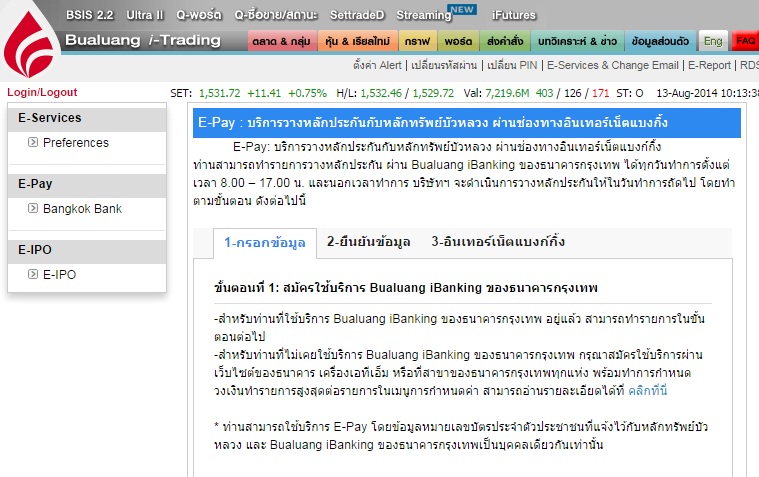Click low value 1,529.72
Image resolution: width=759 pixels, height=477 pixels.
point(433,93)
